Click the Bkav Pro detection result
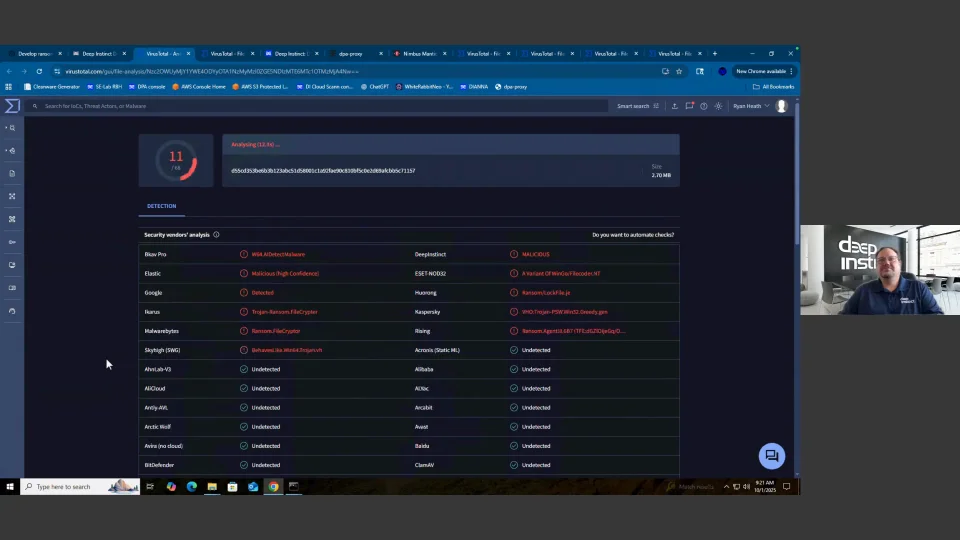This screenshot has width=960, height=540. pyautogui.click(x=278, y=254)
